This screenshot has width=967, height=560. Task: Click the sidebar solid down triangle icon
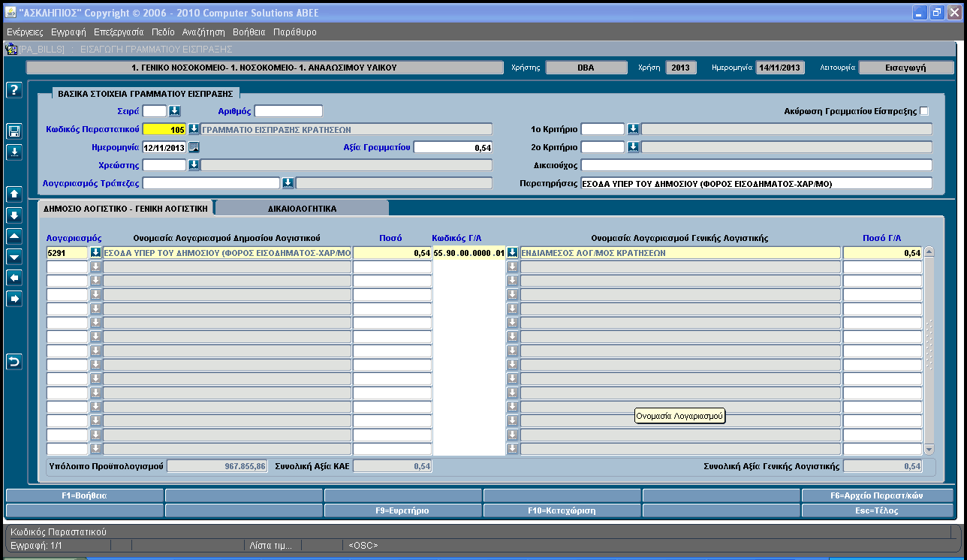coord(14,257)
